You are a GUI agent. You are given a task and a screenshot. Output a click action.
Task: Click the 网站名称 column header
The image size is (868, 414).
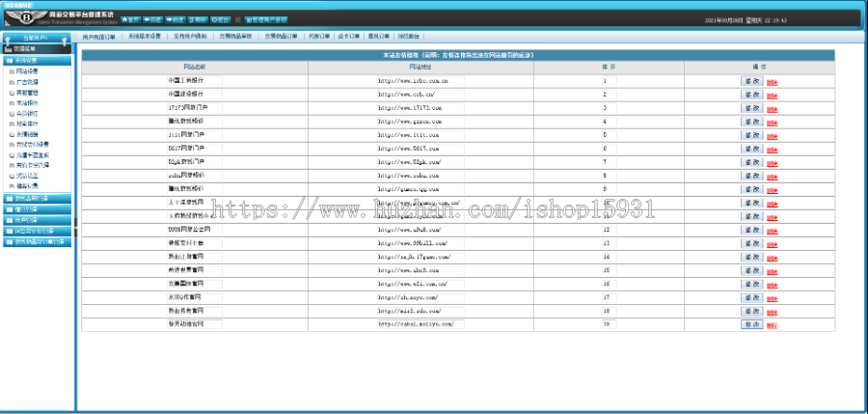[195, 67]
